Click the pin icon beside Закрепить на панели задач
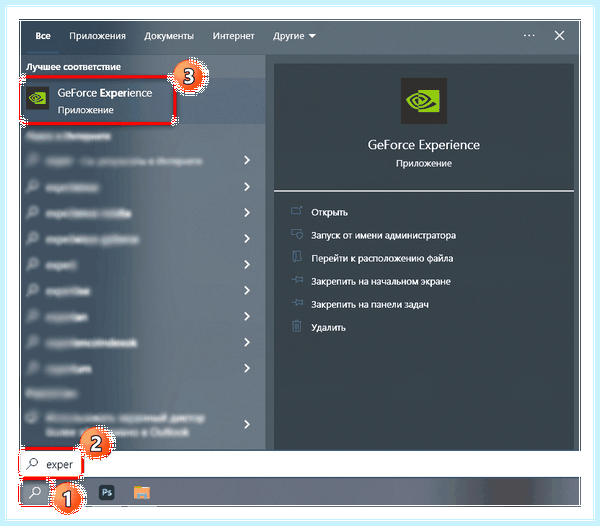This screenshot has width=600, height=526. click(297, 303)
